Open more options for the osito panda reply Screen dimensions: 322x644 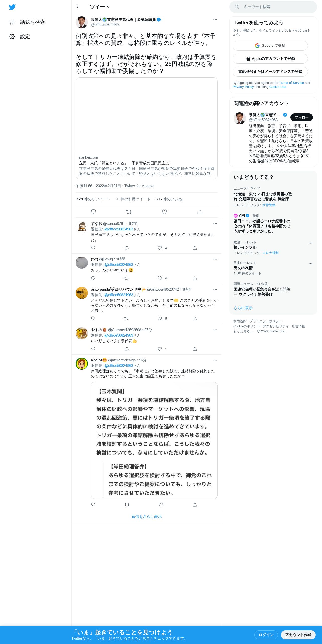click(x=215, y=289)
